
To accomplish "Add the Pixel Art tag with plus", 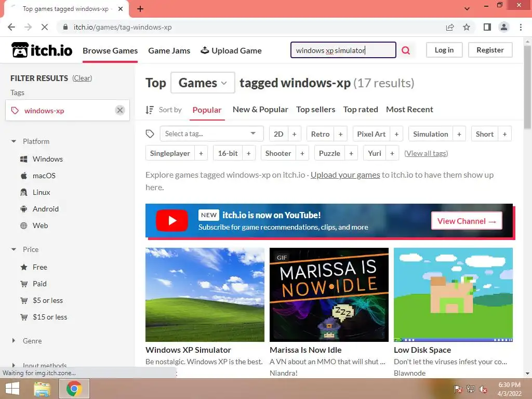I will [x=396, y=134].
